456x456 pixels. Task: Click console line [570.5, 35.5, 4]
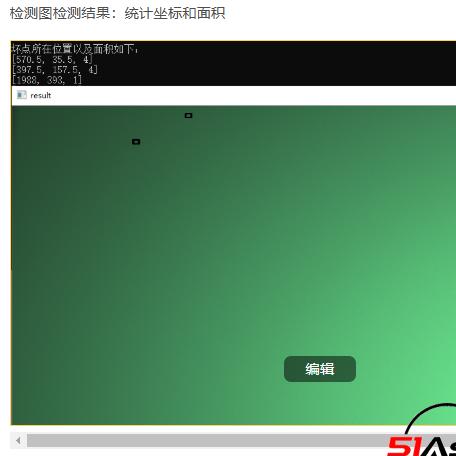[x=52, y=60]
